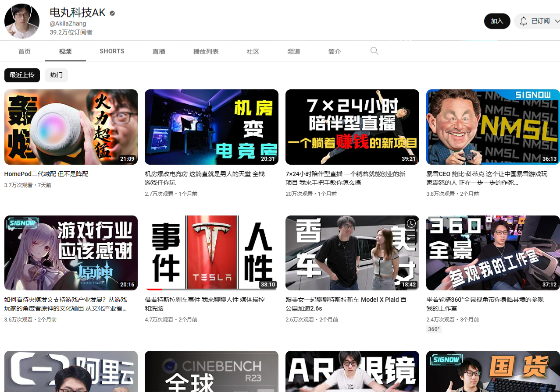Click the 21:09 duration badge

[127, 159]
